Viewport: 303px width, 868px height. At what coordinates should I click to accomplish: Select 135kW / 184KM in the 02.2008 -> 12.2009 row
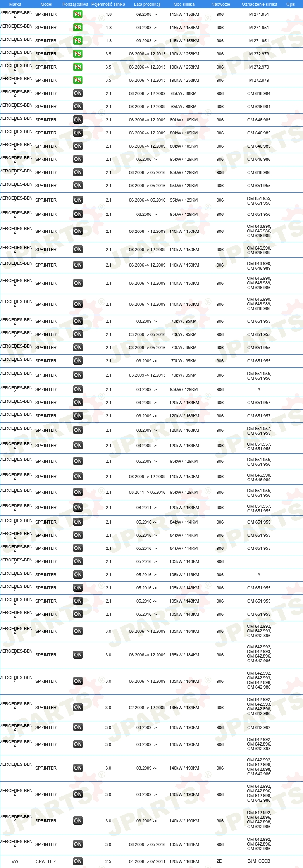coord(184,708)
